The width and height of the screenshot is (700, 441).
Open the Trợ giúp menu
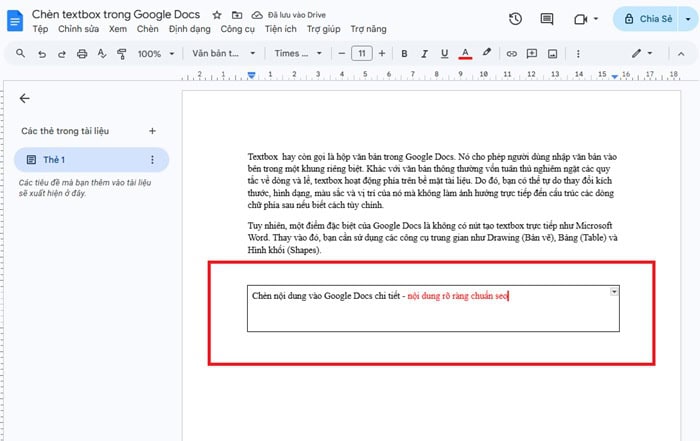tap(324, 29)
